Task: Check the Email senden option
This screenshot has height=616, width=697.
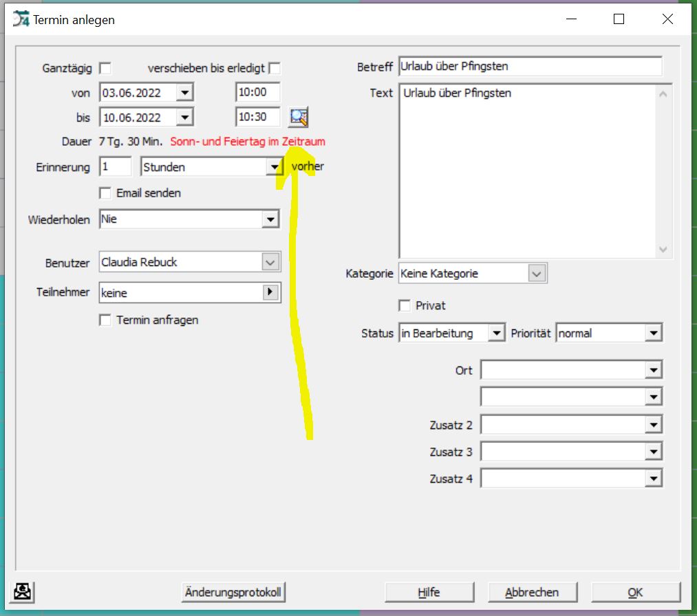Action: [105, 193]
